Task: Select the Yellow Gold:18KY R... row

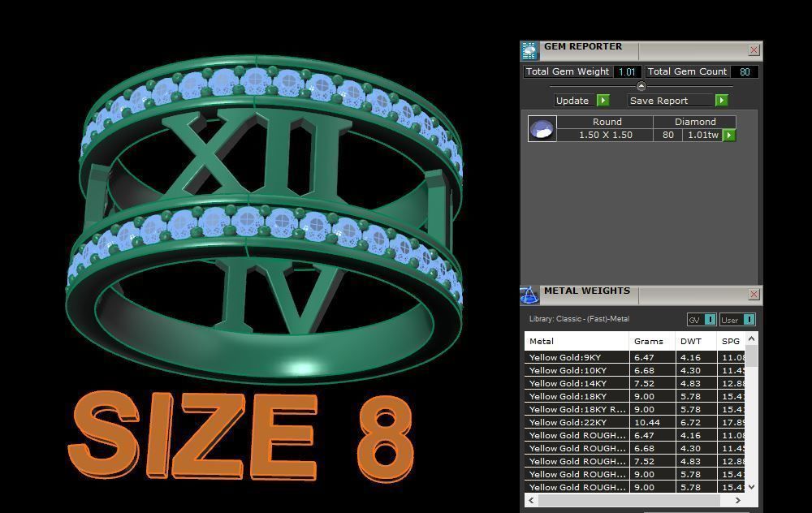Action: tap(635, 409)
